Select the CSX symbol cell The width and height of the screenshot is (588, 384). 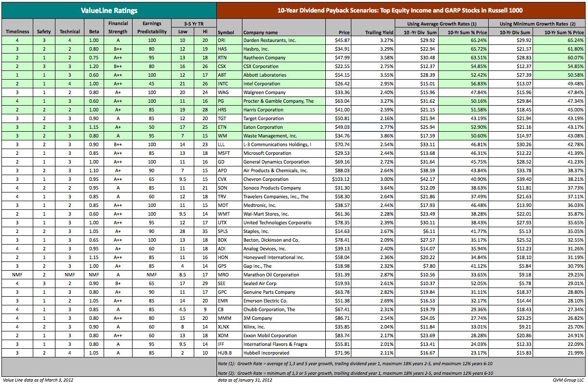[x=229, y=67]
